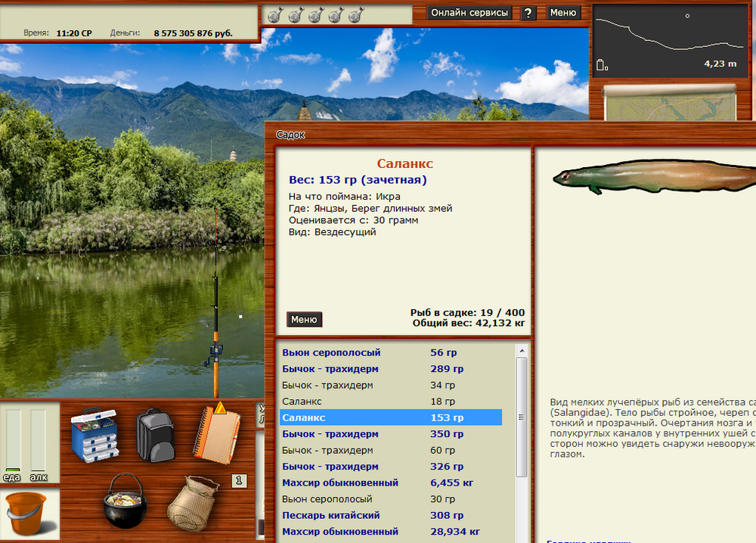Click the алк alcohol level bar
756x543 pixels.
pos(38,440)
